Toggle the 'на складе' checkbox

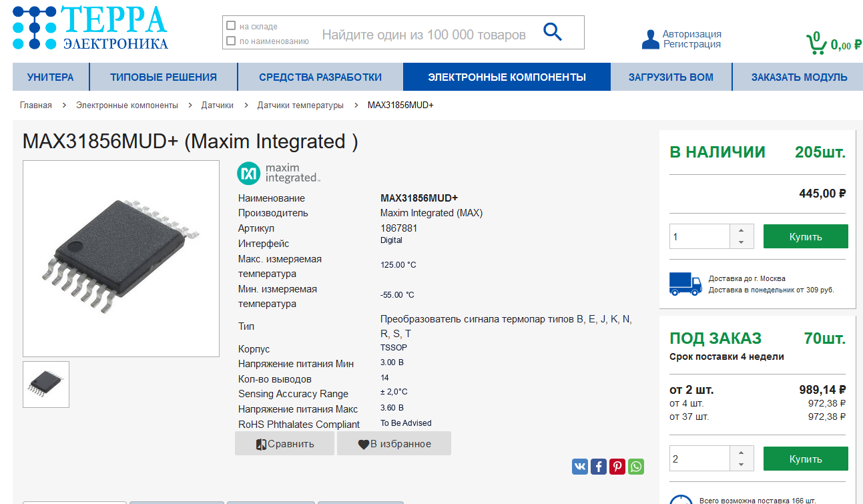click(231, 26)
